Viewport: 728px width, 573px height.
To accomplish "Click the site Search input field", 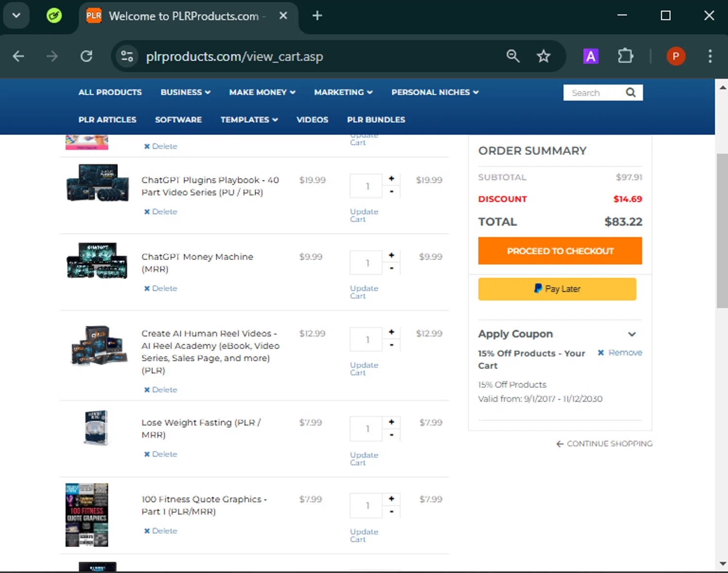I will (595, 92).
